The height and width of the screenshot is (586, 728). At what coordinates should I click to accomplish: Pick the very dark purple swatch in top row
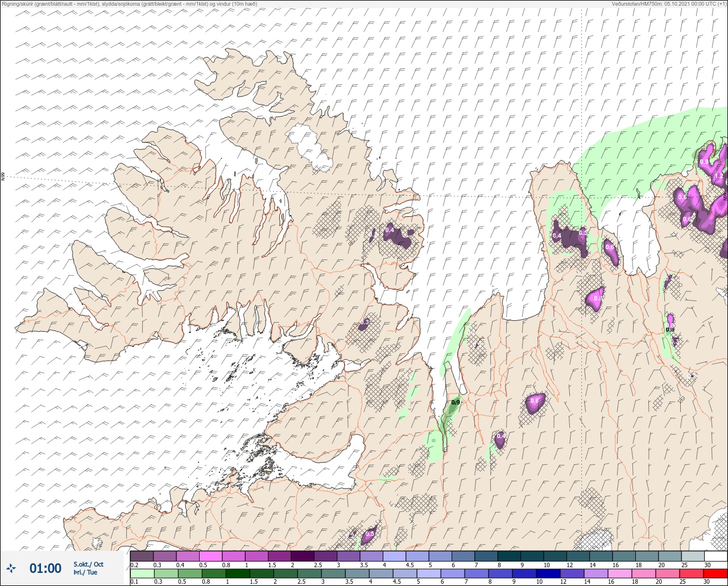click(302, 556)
